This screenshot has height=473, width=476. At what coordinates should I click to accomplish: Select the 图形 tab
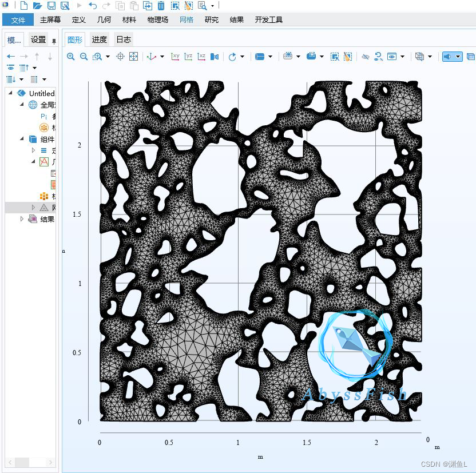(x=75, y=39)
